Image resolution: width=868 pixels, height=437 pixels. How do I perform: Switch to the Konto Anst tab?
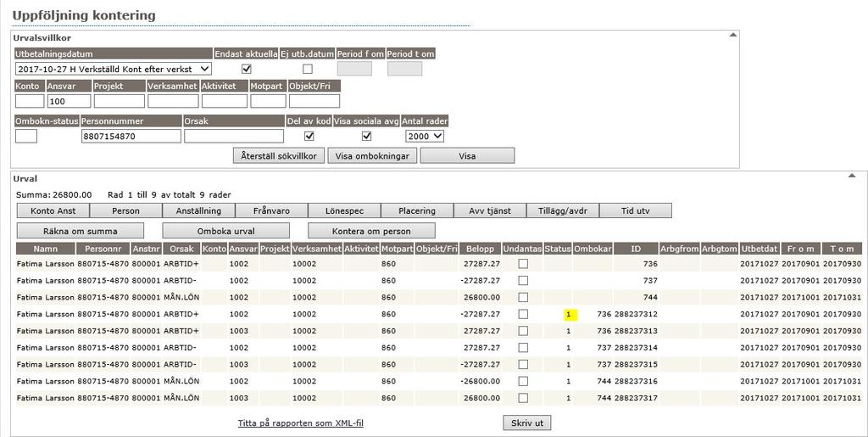pyautogui.click(x=53, y=210)
